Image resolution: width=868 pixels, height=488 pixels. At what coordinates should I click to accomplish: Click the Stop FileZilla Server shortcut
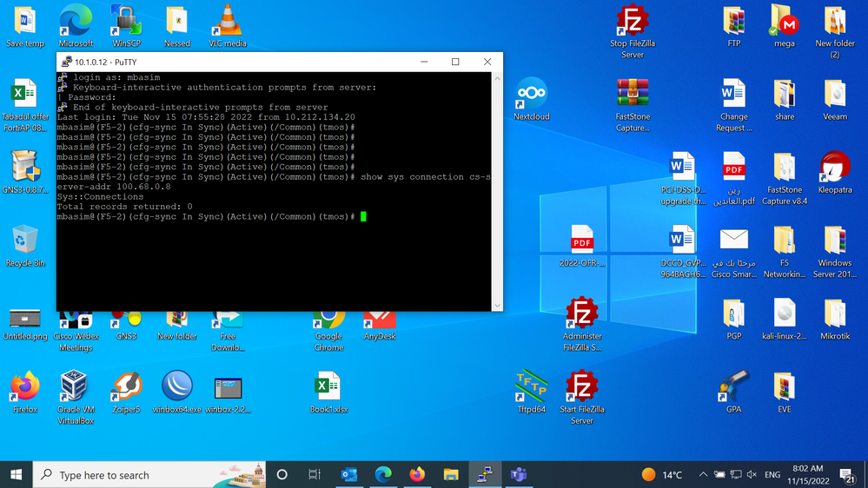point(633,21)
